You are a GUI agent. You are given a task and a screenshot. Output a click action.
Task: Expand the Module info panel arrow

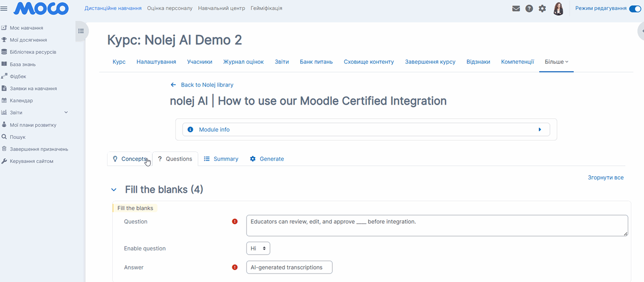pos(540,129)
